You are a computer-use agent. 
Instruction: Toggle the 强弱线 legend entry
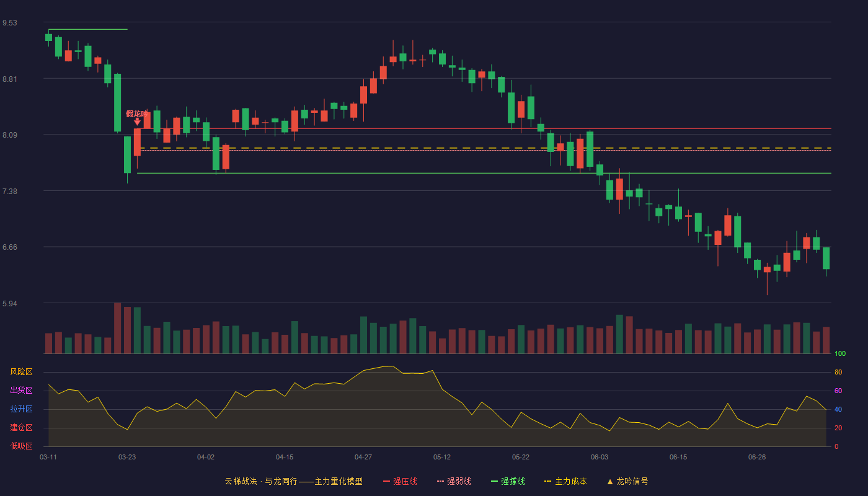pos(454,481)
